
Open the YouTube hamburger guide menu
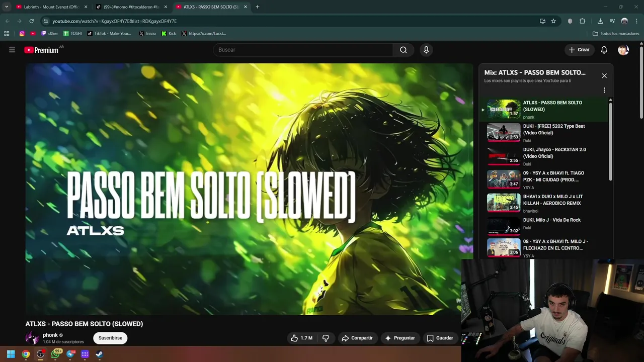pos(12,50)
